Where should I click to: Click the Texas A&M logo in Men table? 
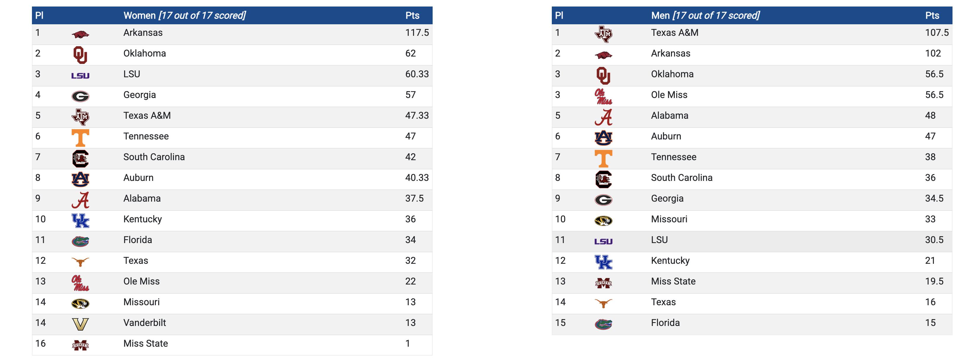tap(603, 34)
